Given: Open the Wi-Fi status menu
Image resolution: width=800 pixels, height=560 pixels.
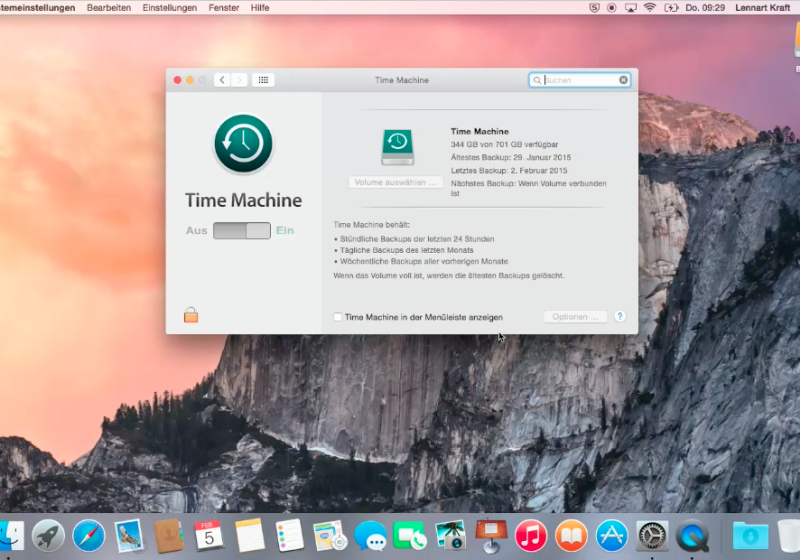Looking at the screenshot, I should point(649,7).
